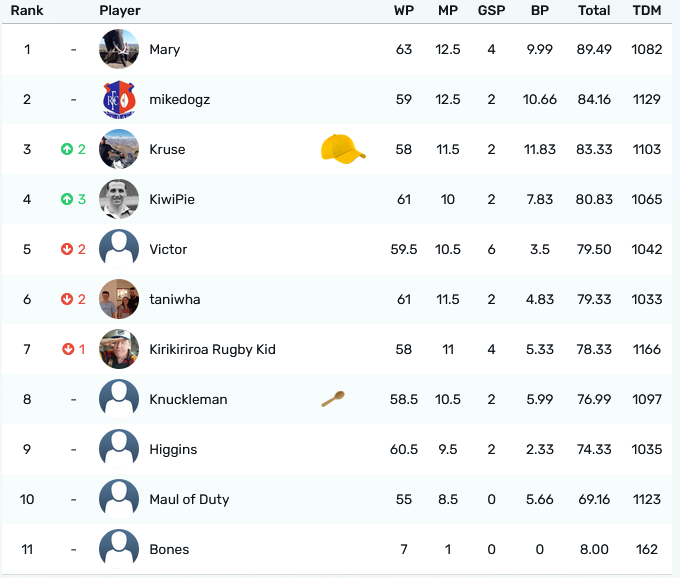Click the yellow cap icon beside Kruse
This screenshot has height=578, width=680.
pyautogui.click(x=342, y=149)
